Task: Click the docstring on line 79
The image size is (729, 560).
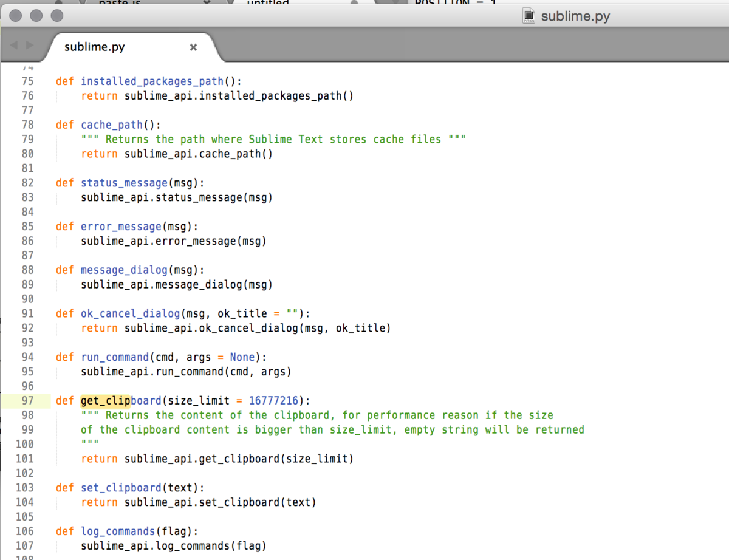Action: (273, 140)
